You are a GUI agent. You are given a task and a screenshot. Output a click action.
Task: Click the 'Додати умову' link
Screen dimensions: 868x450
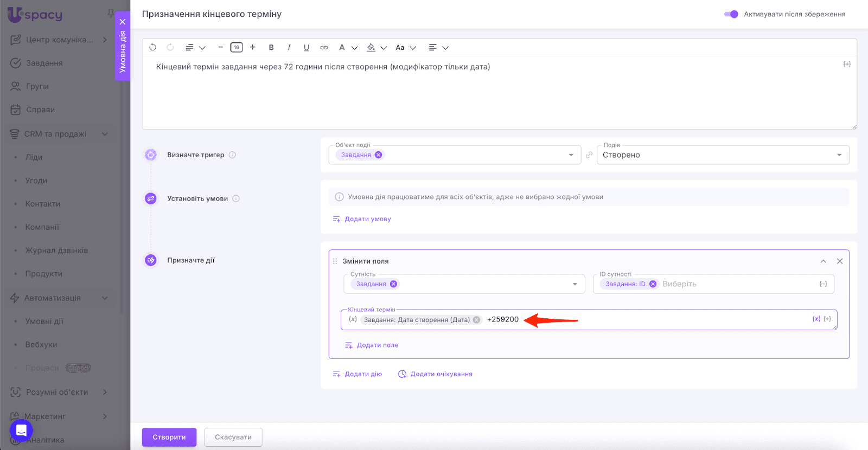click(x=367, y=219)
